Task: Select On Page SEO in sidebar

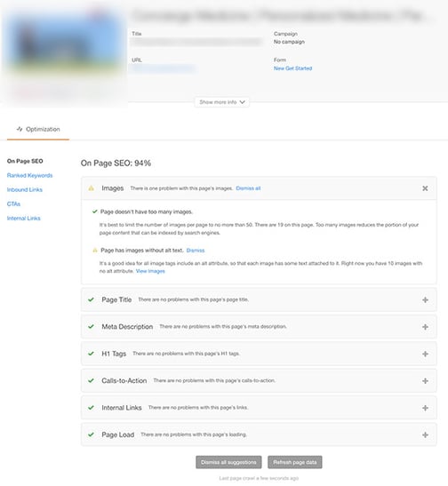Action: point(25,161)
